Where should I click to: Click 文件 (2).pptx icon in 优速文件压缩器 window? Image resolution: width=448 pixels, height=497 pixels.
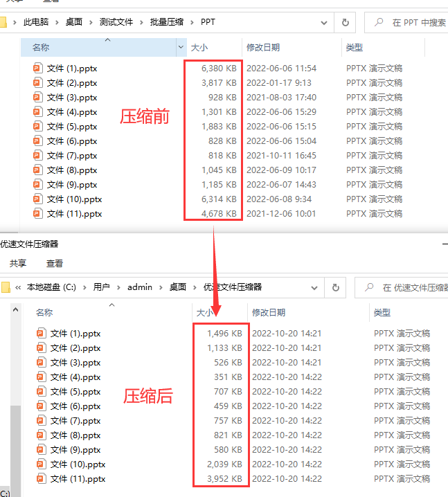click(x=42, y=348)
